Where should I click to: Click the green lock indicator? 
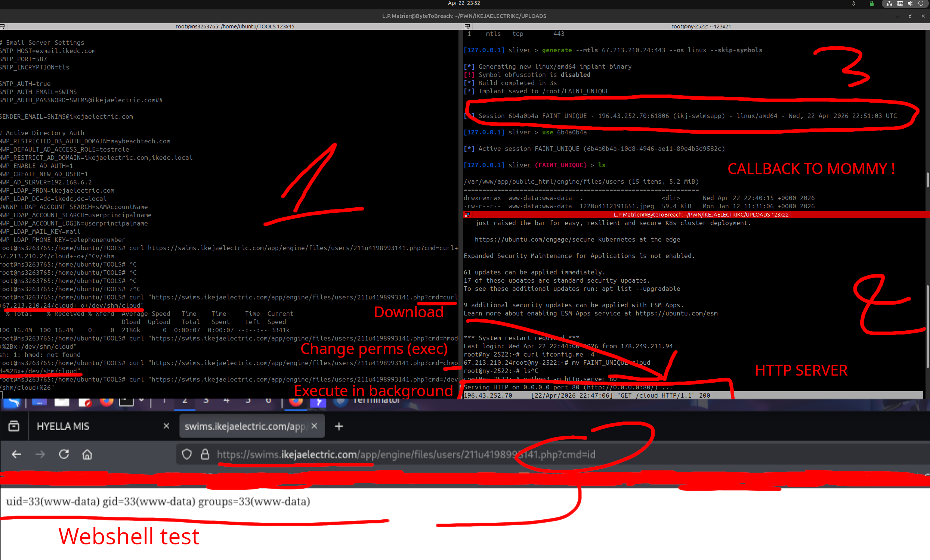click(x=871, y=3)
